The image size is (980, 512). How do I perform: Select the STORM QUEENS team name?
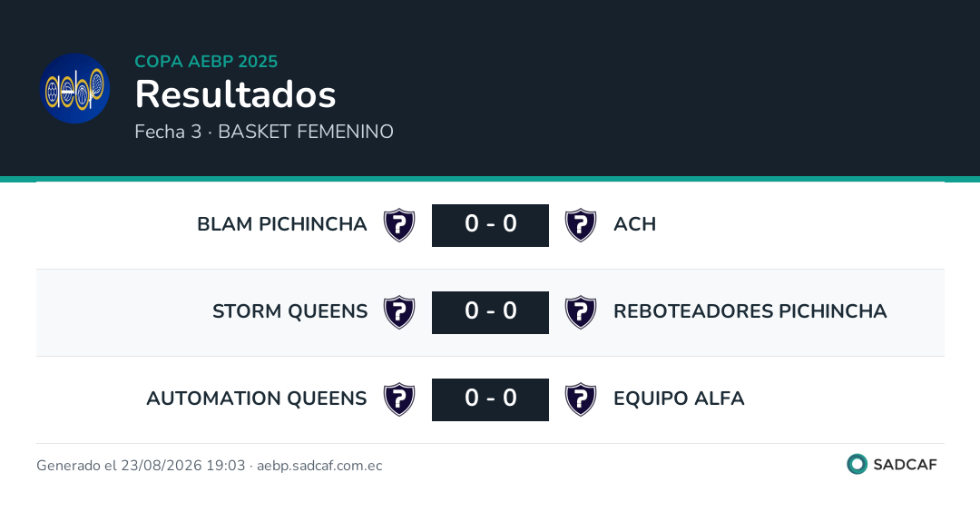pyautogui.click(x=290, y=310)
